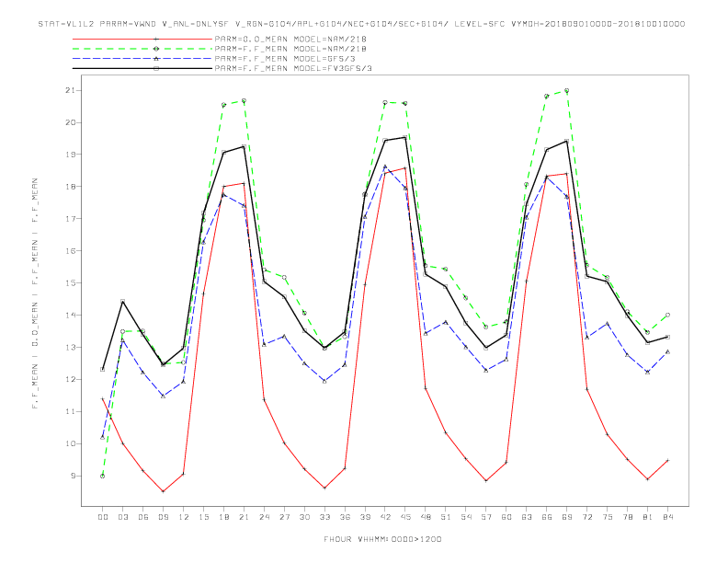Viewport: 728px width, 563px height.
Task: Click x-axis forecast hour label 33
Action: 324,517
